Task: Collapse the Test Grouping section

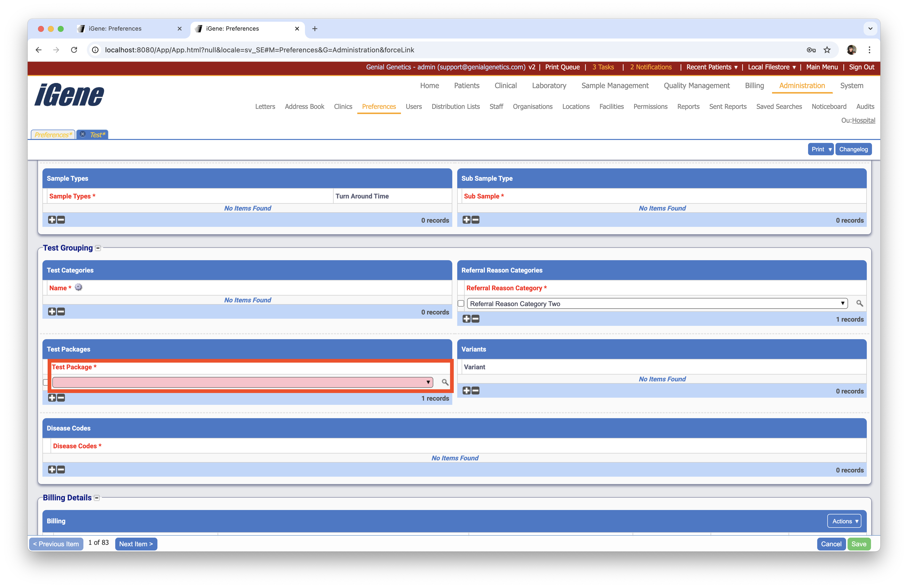Action: pos(98,248)
